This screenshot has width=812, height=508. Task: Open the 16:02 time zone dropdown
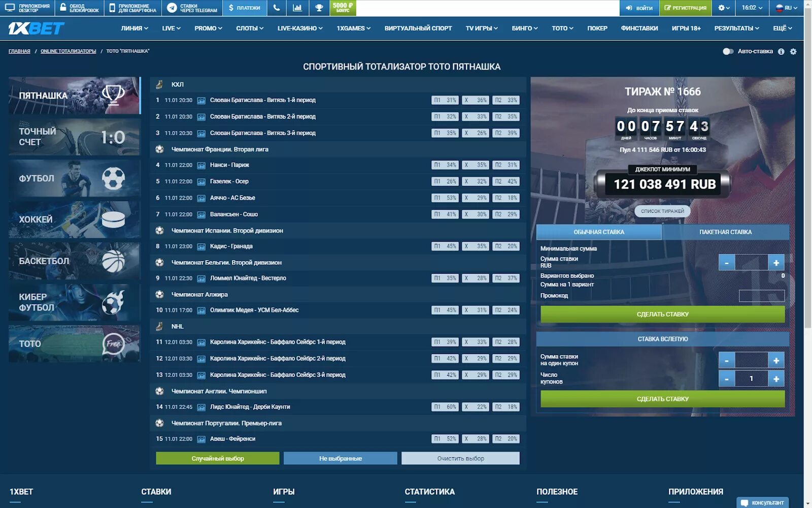point(752,8)
